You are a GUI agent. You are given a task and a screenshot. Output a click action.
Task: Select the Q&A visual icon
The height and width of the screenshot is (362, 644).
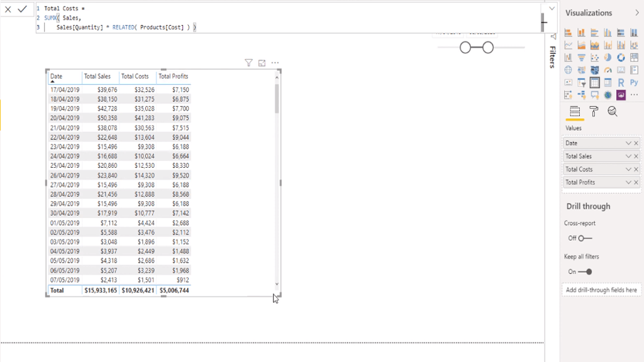(x=594, y=96)
